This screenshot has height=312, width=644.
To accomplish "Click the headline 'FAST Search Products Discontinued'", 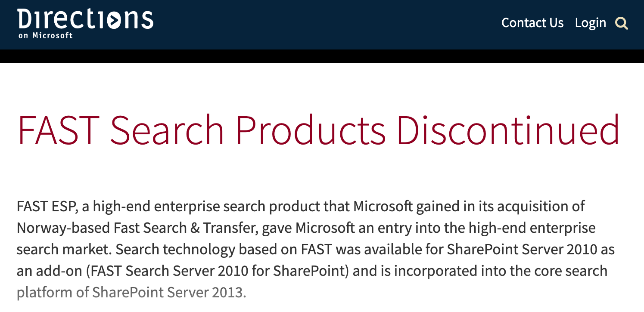I will coord(318,129).
